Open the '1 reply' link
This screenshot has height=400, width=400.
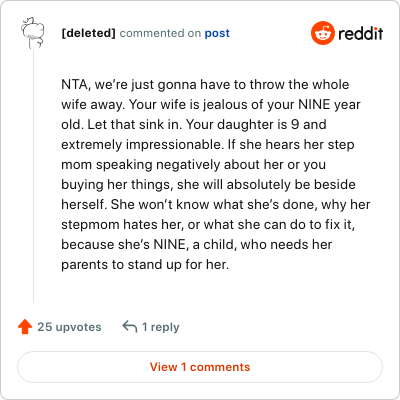[160, 327]
